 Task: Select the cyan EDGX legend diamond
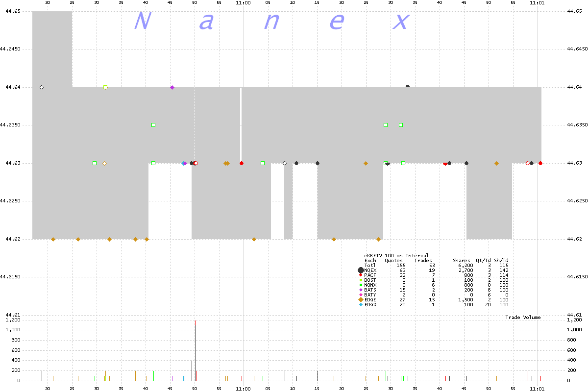361,305
